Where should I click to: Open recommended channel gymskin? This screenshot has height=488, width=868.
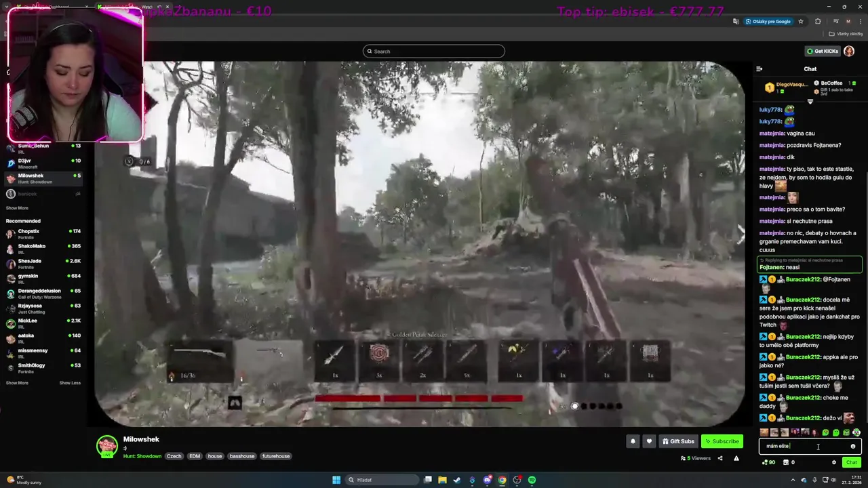pyautogui.click(x=43, y=279)
